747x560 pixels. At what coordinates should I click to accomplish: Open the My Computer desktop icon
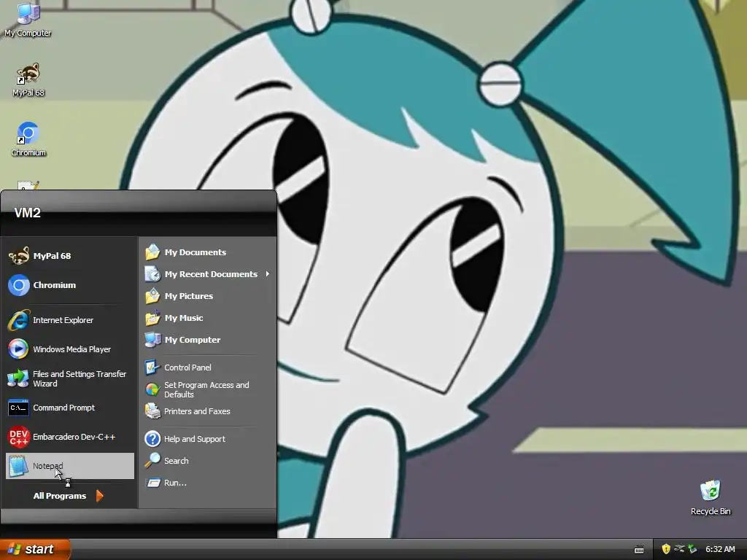coord(28,19)
